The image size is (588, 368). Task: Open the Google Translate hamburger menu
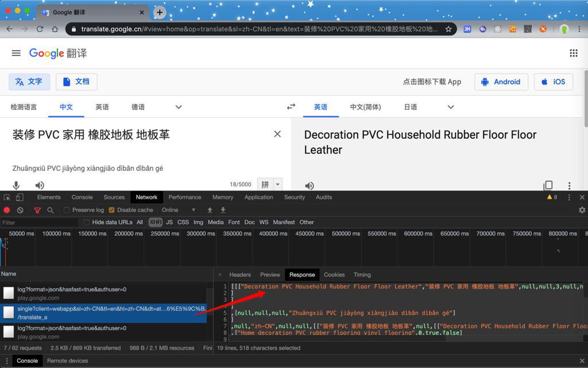tap(16, 53)
